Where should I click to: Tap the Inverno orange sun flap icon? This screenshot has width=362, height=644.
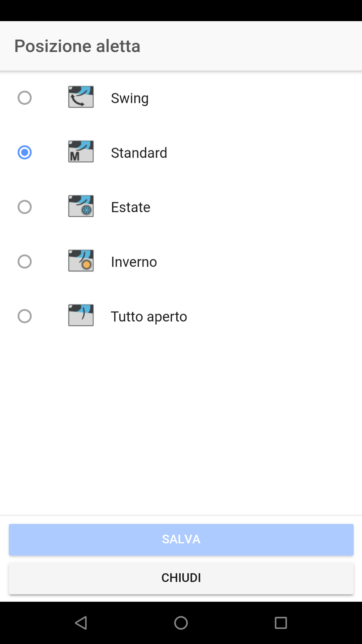click(x=81, y=261)
